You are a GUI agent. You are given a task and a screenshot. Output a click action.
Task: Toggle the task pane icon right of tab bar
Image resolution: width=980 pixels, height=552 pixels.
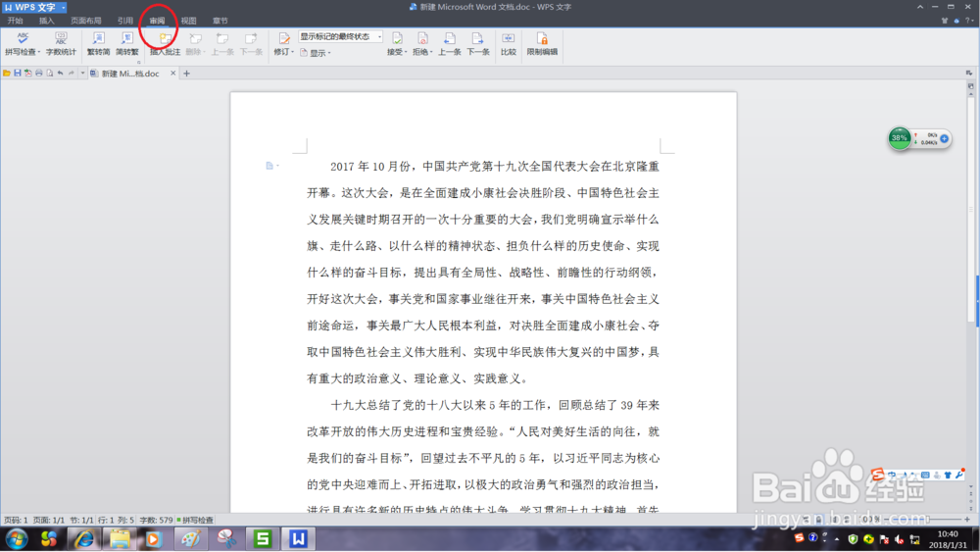969,74
